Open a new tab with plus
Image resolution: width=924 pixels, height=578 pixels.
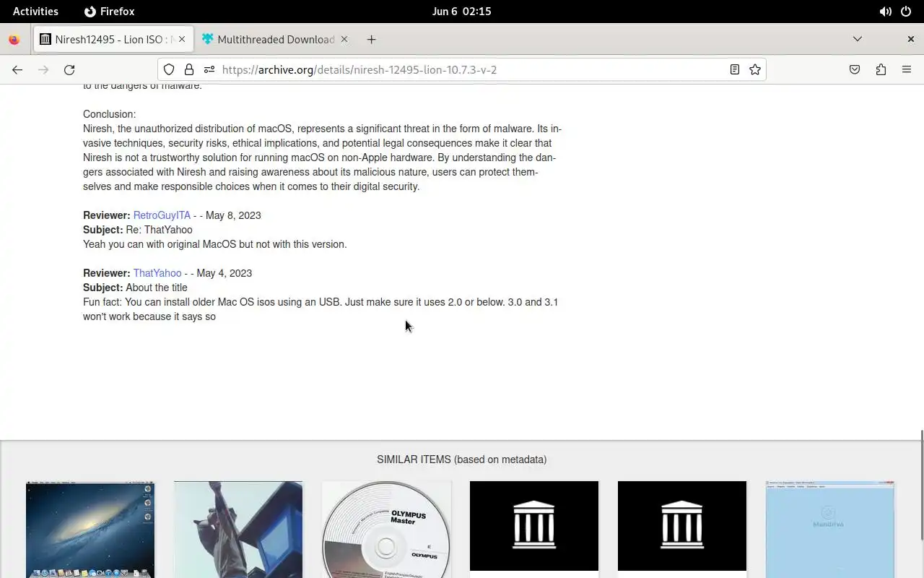(x=371, y=39)
